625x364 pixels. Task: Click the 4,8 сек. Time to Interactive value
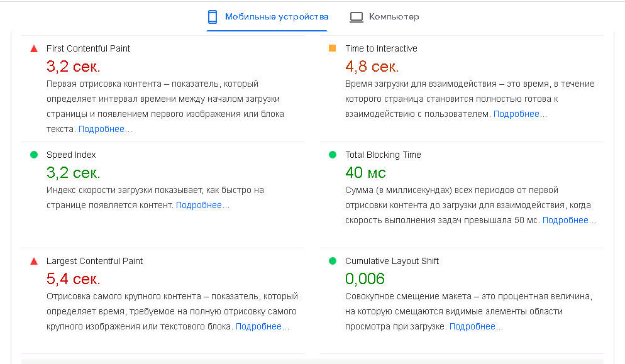(372, 66)
